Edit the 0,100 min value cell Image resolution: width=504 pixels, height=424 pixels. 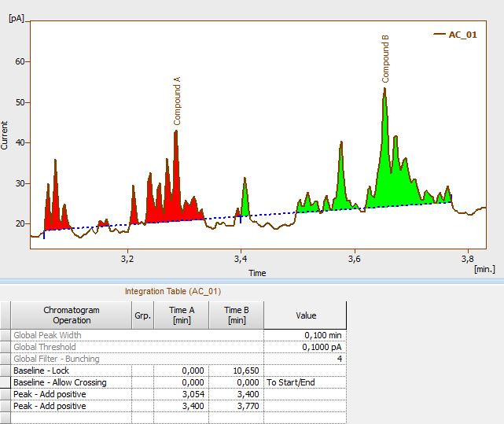(305, 335)
